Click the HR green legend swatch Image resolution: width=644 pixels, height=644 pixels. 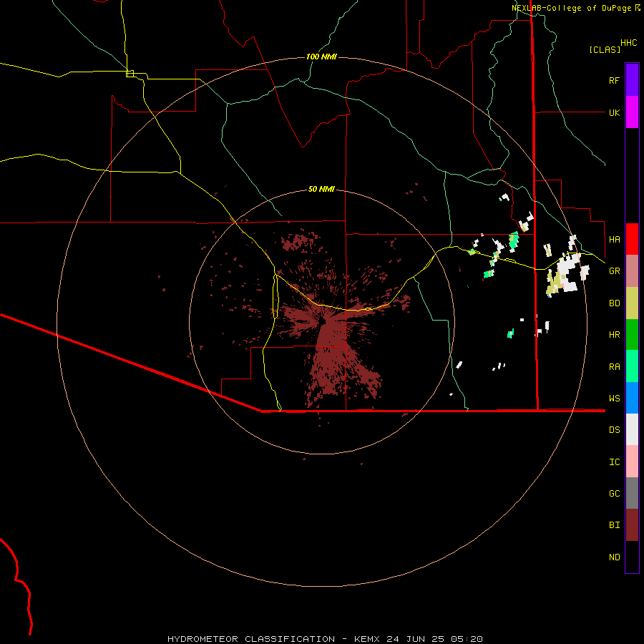pos(632,335)
